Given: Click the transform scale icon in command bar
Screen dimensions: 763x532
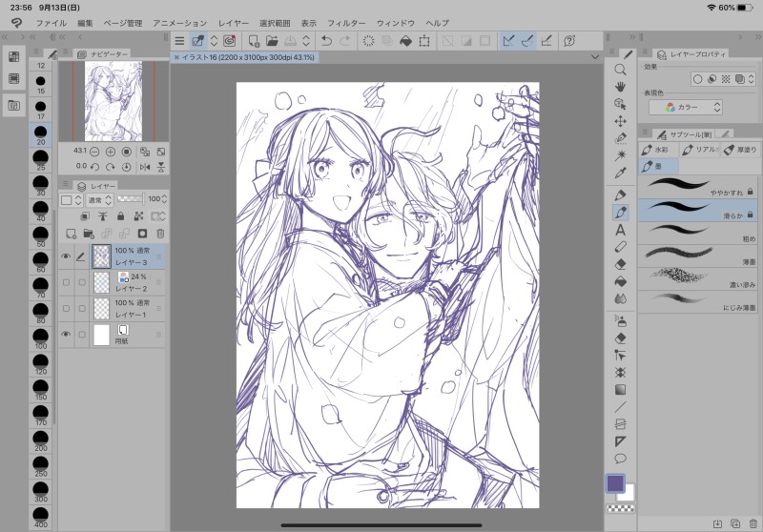Looking at the screenshot, I should 424,41.
